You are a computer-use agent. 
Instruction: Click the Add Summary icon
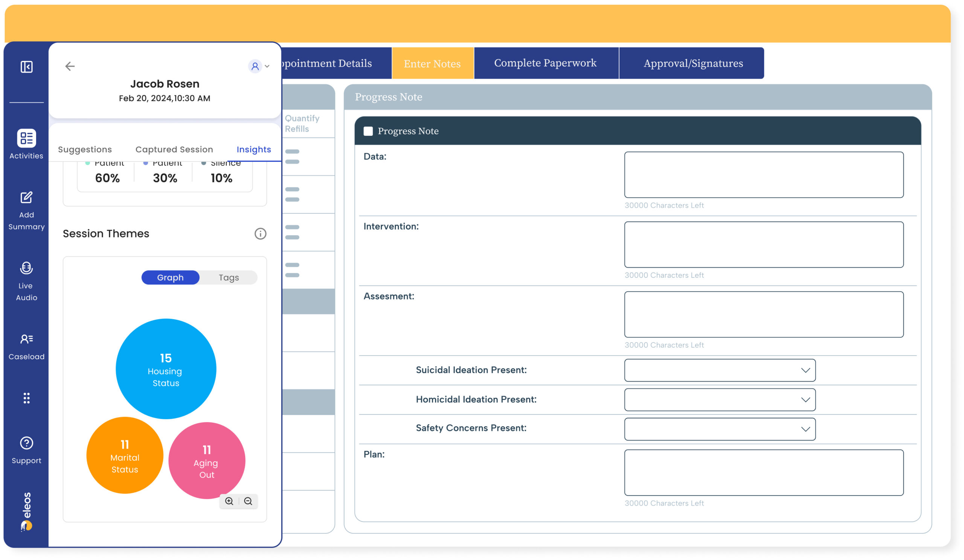pyautogui.click(x=26, y=198)
